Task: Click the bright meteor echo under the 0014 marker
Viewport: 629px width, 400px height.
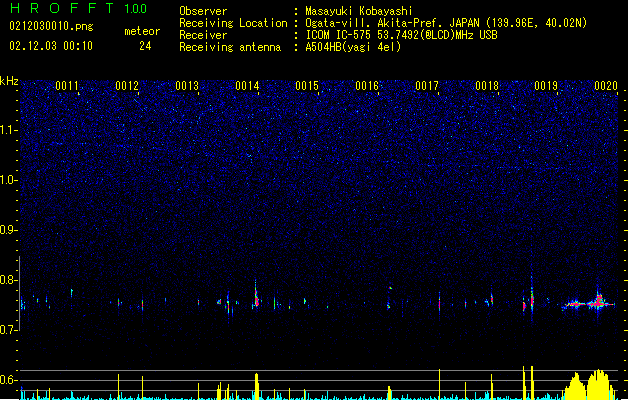Action: (x=256, y=297)
